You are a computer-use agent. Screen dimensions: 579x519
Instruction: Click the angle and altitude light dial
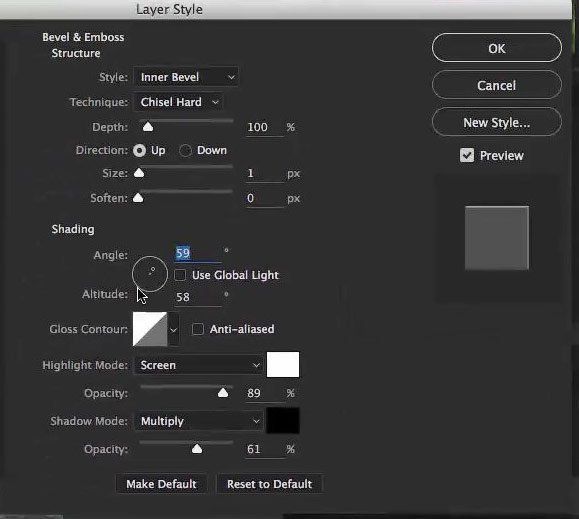point(150,274)
